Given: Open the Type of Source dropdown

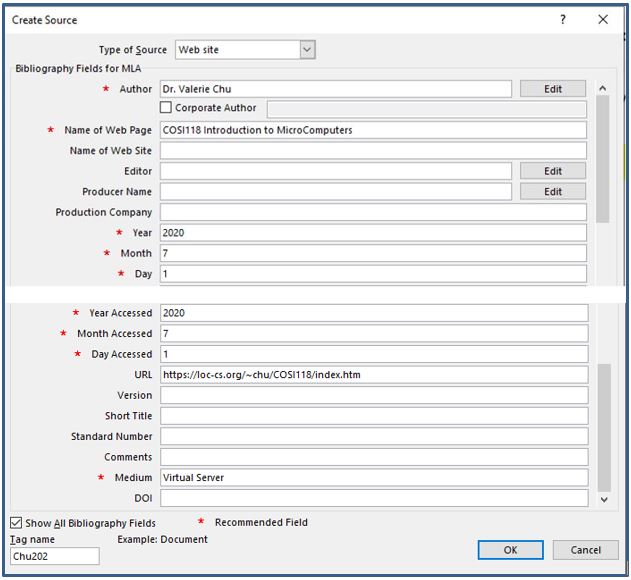Looking at the screenshot, I should (307, 49).
